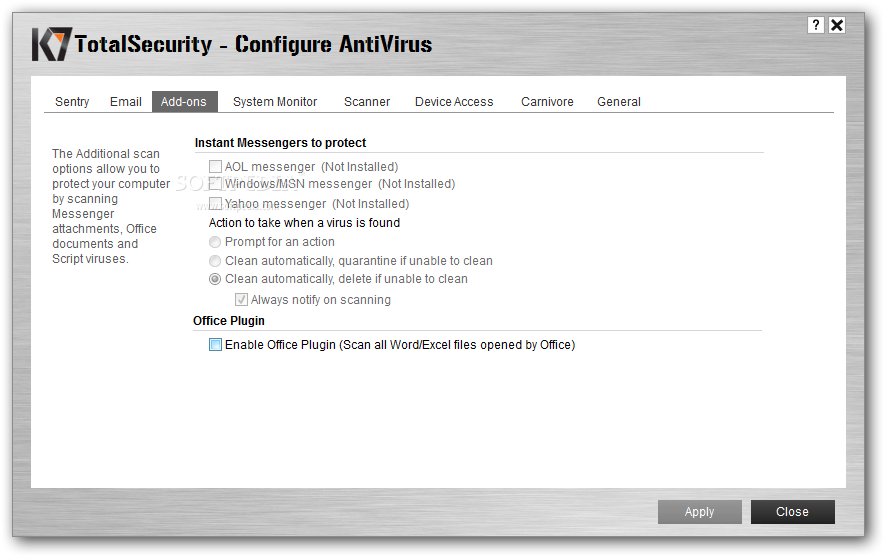Select the General tab
Viewport: 885px width, 557px height.
pos(619,102)
